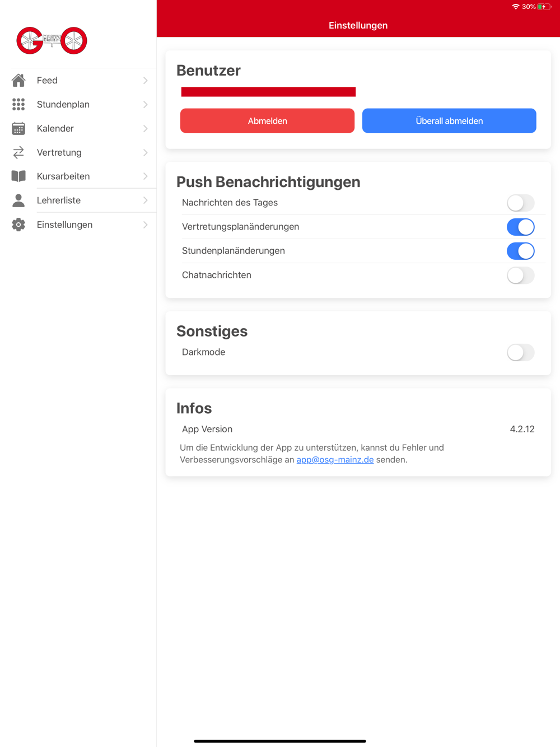
Task: Disable Vertretungsplanänderungen push toggle
Action: click(x=521, y=227)
